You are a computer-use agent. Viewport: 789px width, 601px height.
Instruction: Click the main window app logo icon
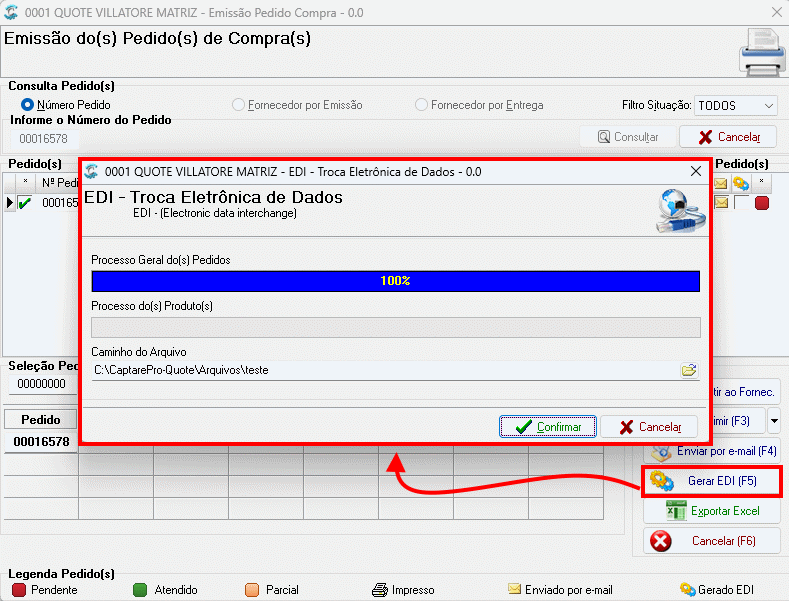pyautogui.click(x=11, y=13)
